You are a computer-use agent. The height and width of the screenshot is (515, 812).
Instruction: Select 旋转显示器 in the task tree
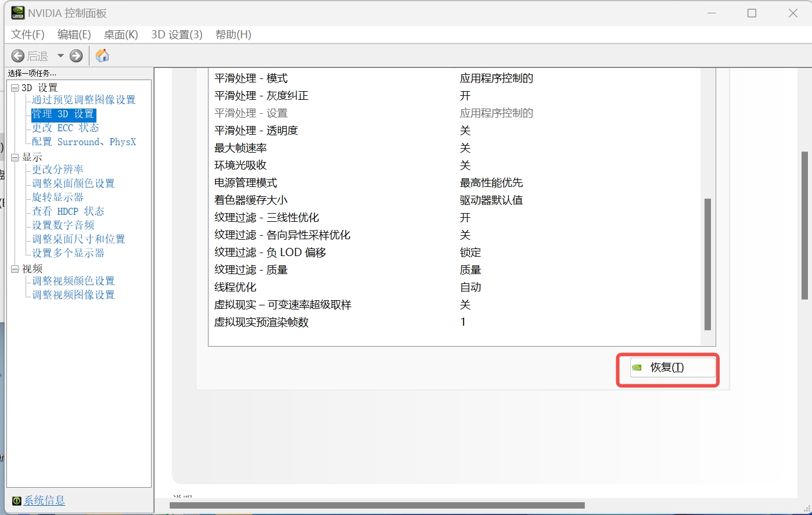(58, 197)
